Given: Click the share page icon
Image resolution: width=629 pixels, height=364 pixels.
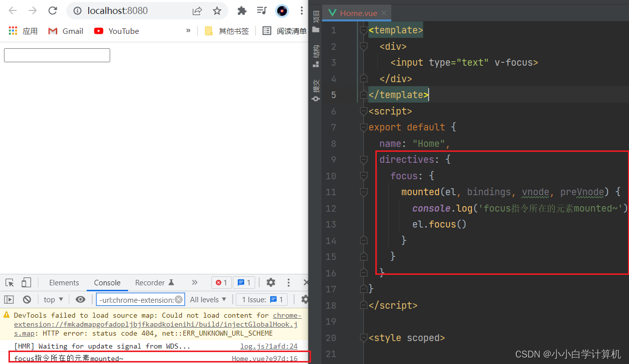Looking at the screenshot, I should tap(197, 10).
